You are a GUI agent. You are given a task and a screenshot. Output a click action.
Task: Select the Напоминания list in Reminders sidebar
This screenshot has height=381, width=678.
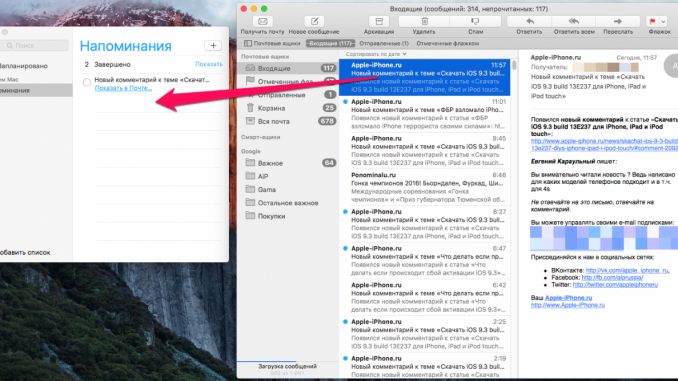[x=36, y=90]
